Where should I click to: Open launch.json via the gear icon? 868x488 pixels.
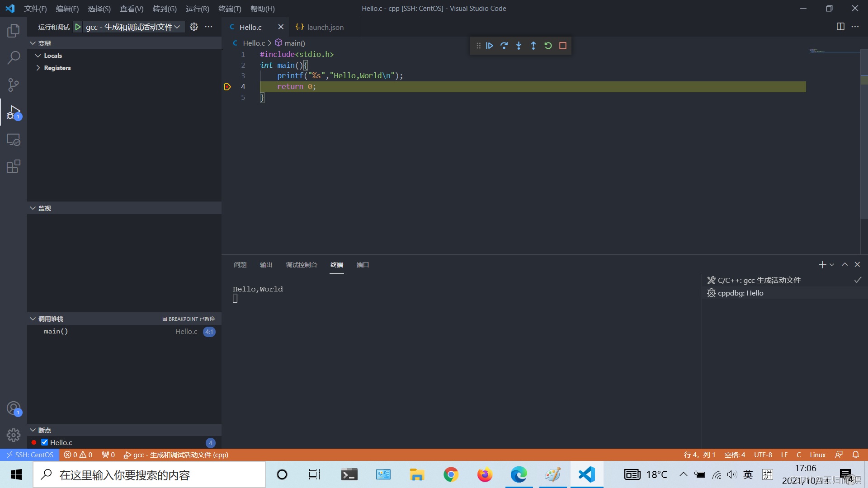194,27
